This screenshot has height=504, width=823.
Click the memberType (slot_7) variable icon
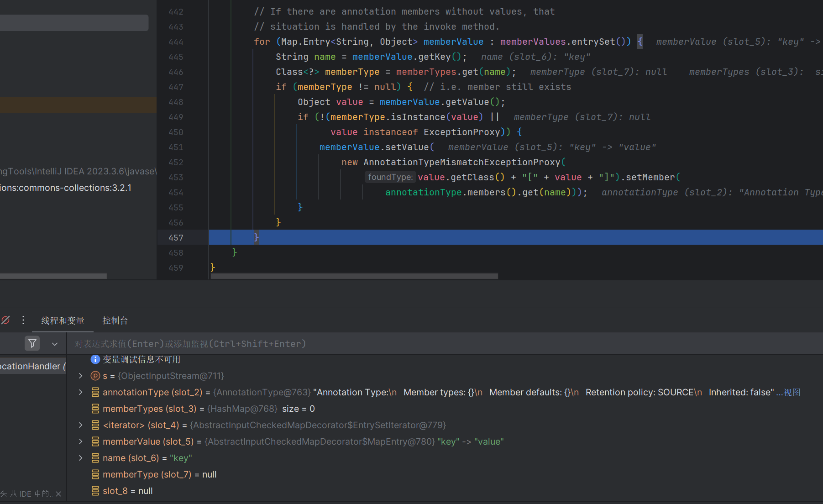(95, 474)
